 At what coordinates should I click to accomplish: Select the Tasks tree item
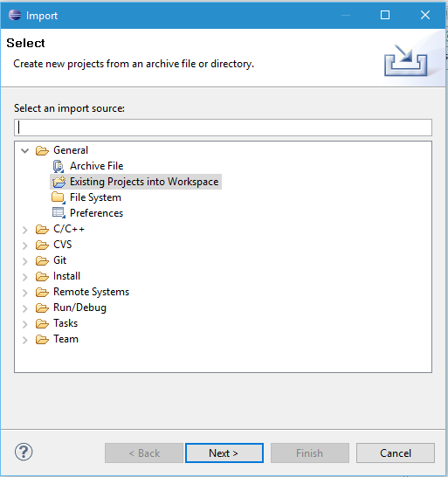(x=65, y=323)
